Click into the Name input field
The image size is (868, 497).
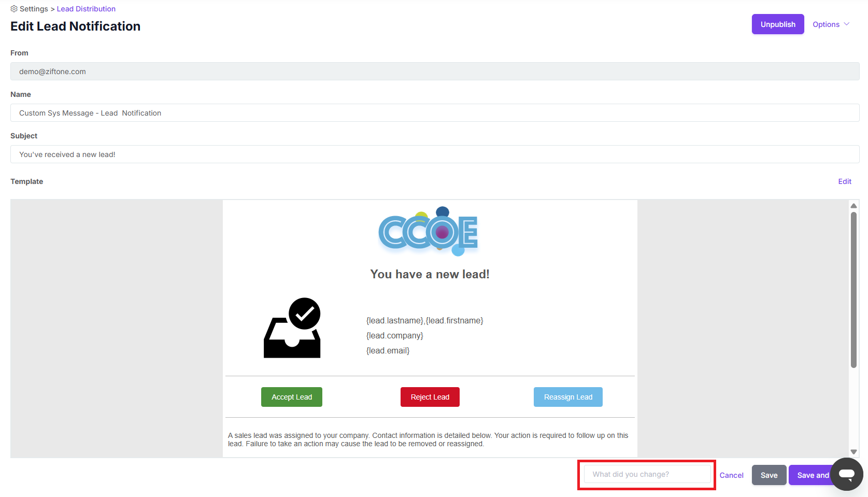pos(434,113)
